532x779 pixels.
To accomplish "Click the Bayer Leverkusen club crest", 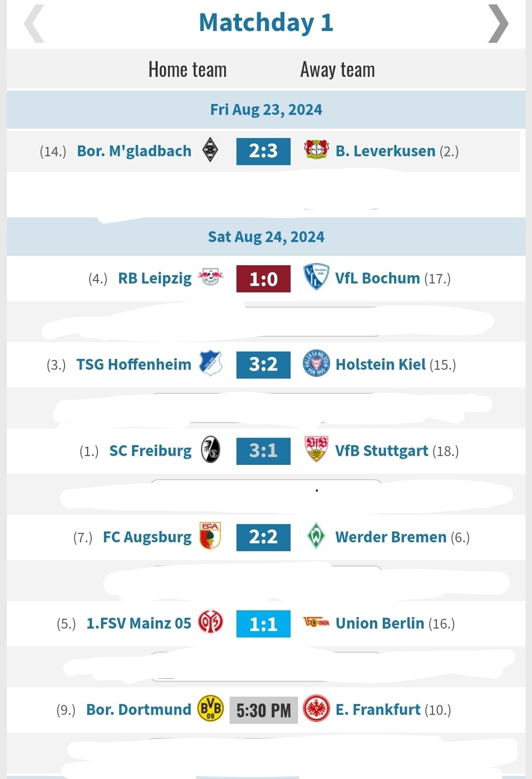I will (316, 149).
